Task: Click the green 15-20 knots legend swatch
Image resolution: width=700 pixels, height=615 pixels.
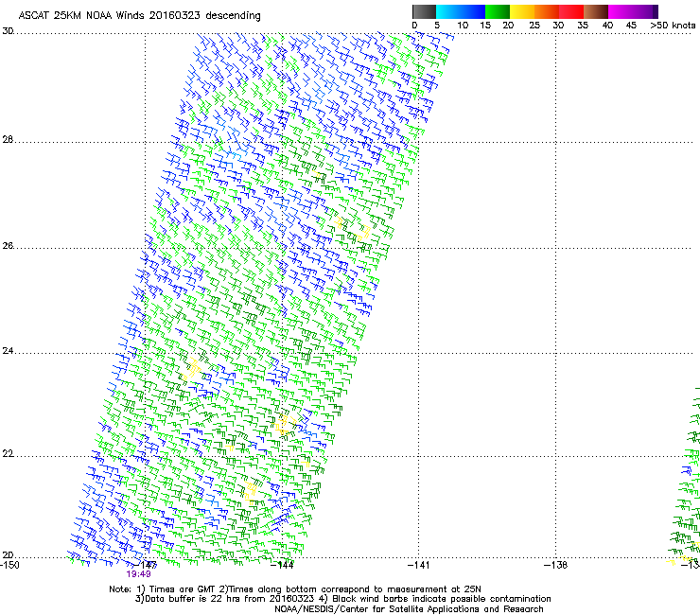Action: (x=498, y=11)
